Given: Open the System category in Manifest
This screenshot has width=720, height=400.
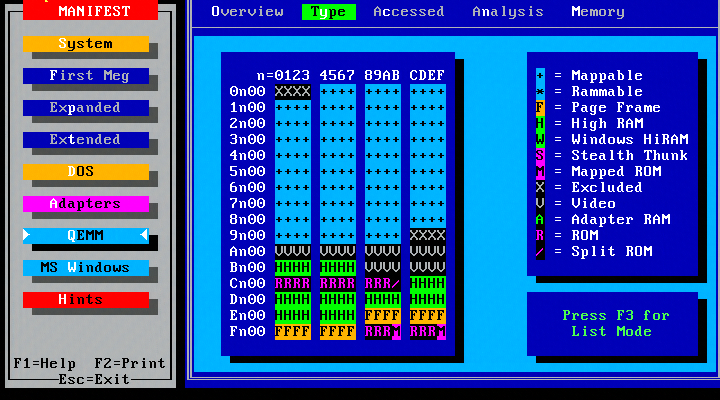Looking at the screenshot, I should click(x=86, y=44).
